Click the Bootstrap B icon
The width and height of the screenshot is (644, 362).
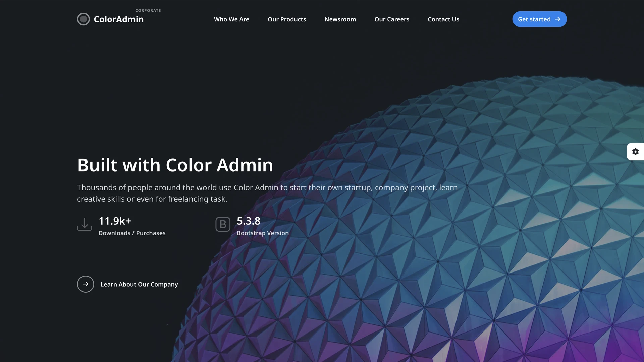[223, 224]
